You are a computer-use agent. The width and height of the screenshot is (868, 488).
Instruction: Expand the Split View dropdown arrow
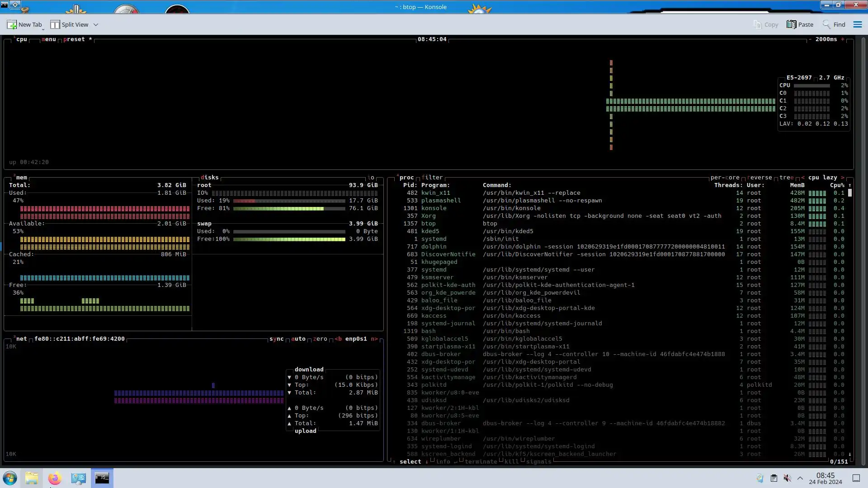[96, 25]
